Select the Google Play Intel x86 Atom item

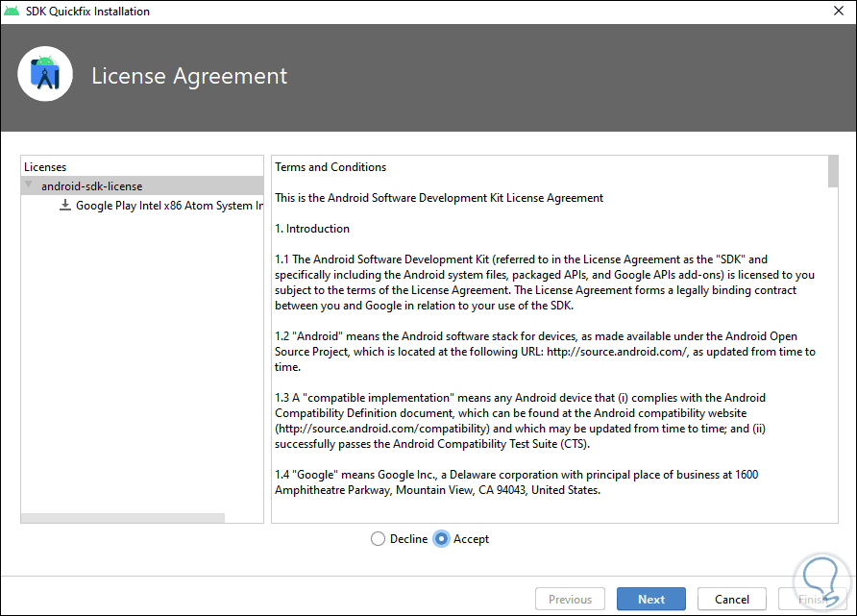[x=168, y=206]
